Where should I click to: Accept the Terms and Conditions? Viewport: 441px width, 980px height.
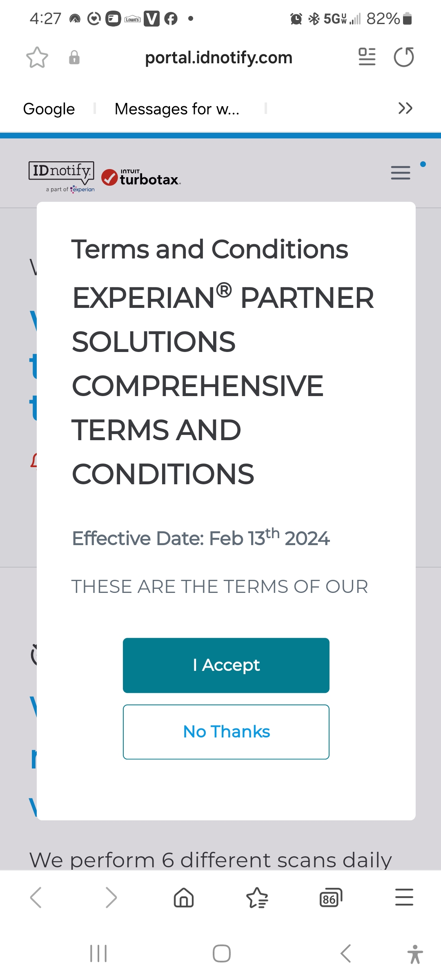click(226, 665)
